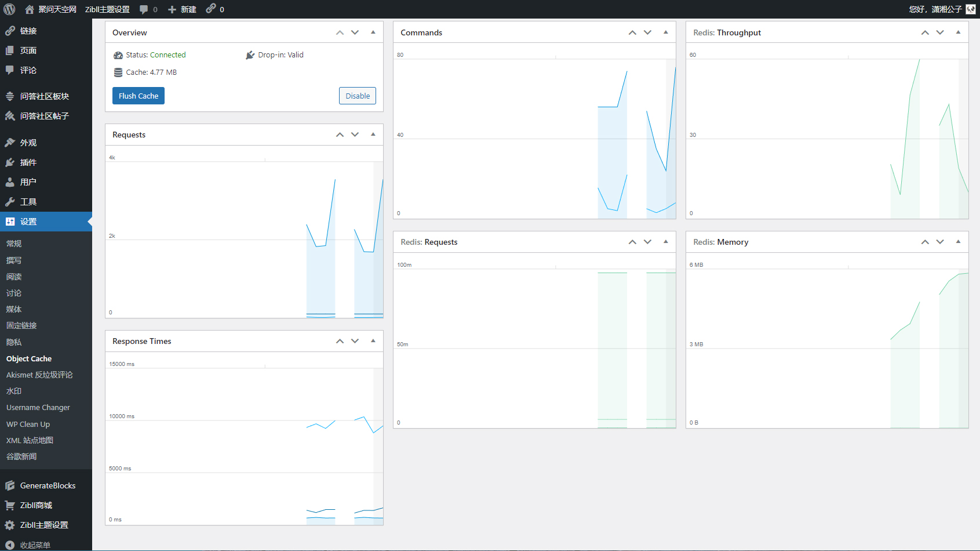Click Zibll主题设置 in the admin bar

107,9
